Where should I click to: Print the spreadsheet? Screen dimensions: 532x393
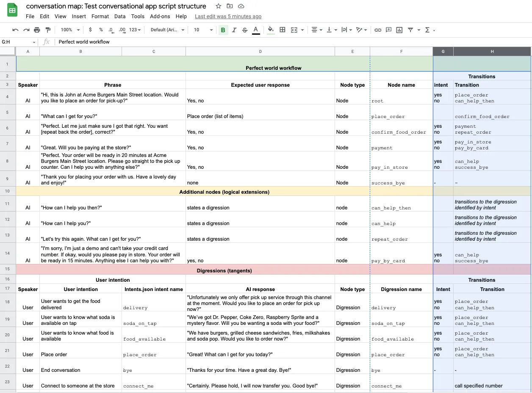pos(37,30)
